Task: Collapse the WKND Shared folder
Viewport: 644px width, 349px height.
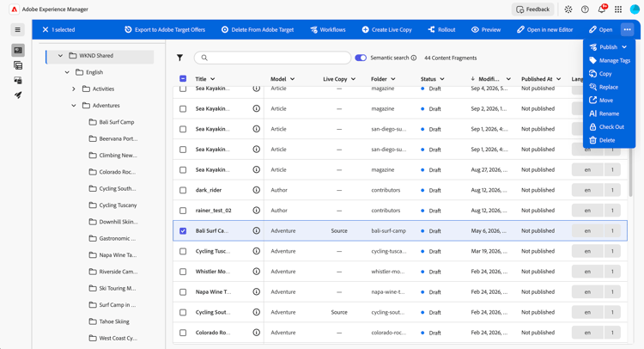Action: click(60, 56)
